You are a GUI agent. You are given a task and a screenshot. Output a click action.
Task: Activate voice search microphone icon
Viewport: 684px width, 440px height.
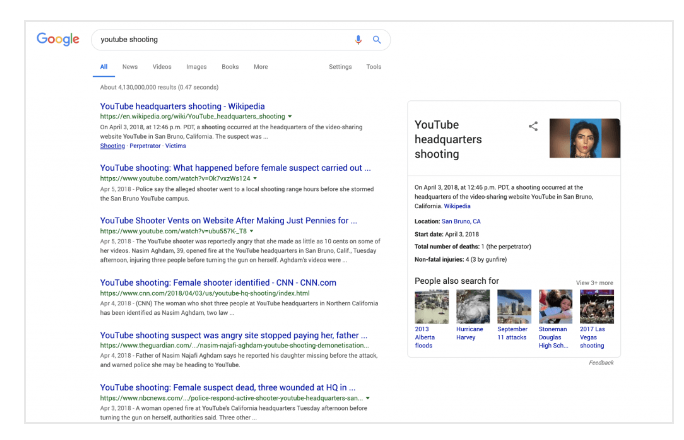[x=358, y=40]
